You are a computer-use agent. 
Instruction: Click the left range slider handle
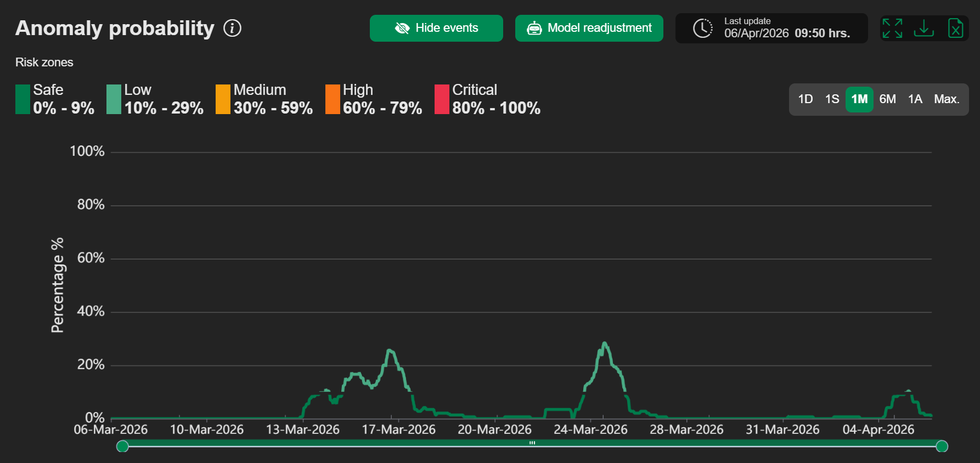point(123,446)
